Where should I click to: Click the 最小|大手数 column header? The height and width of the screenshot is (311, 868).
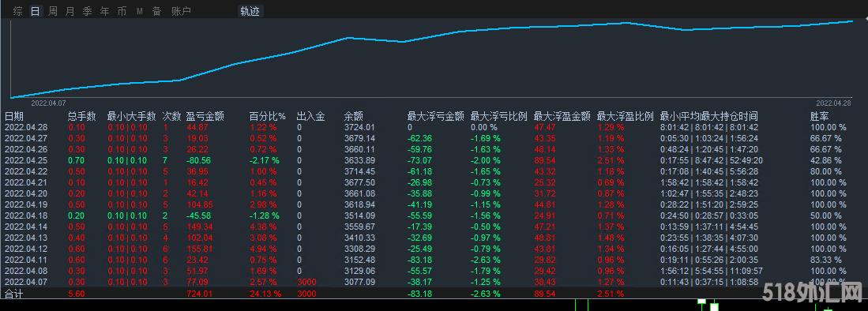coord(132,116)
